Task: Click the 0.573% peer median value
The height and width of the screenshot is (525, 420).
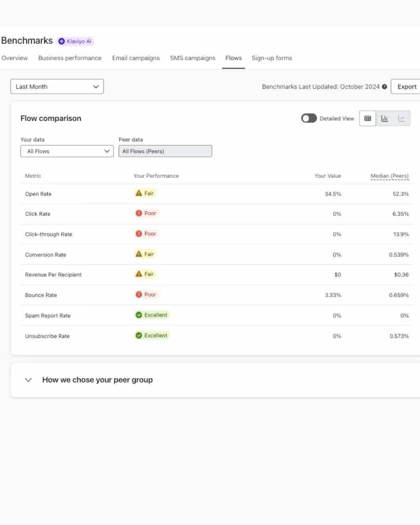Action: pos(399,336)
